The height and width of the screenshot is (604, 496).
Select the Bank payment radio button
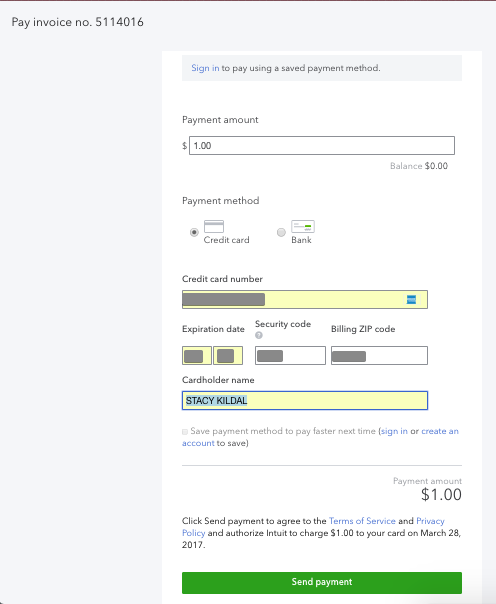pos(282,232)
